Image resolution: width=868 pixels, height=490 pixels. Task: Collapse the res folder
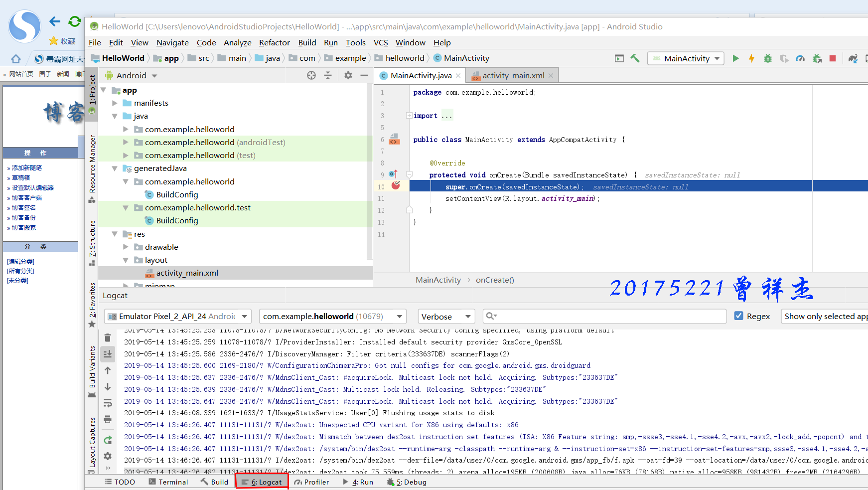click(x=115, y=234)
